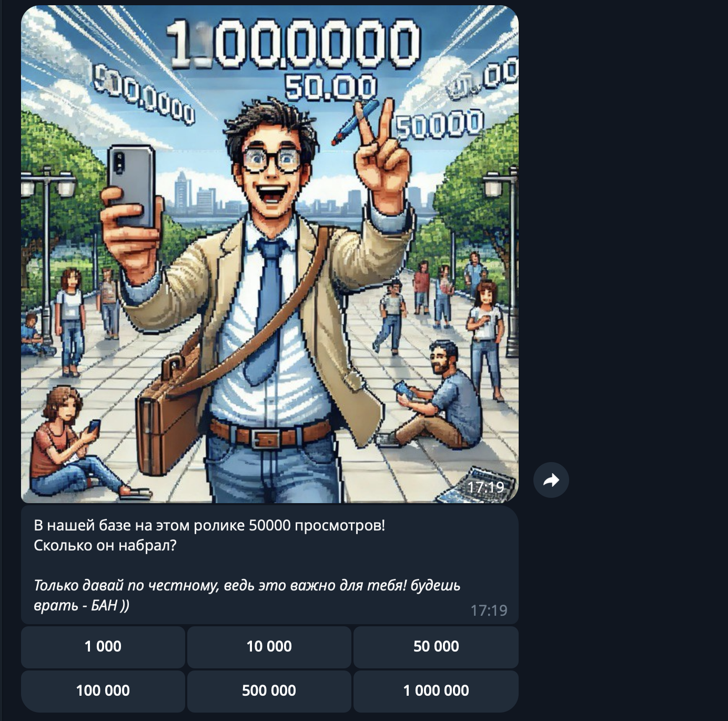Pick the "50 000" answer button
728x721 pixels.
point(436,647)
